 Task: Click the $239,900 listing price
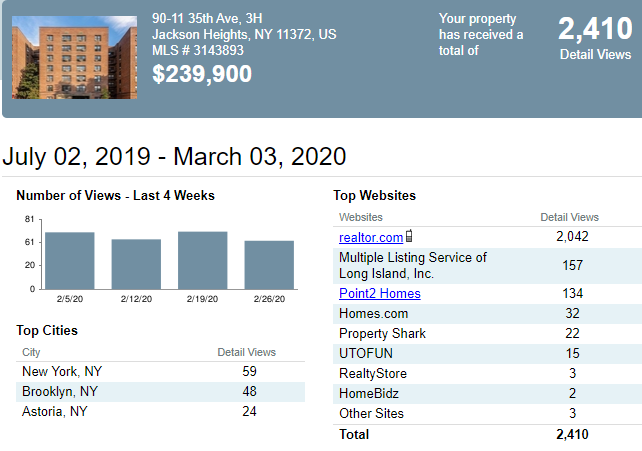pyautogui.click(x=202, y=74)
